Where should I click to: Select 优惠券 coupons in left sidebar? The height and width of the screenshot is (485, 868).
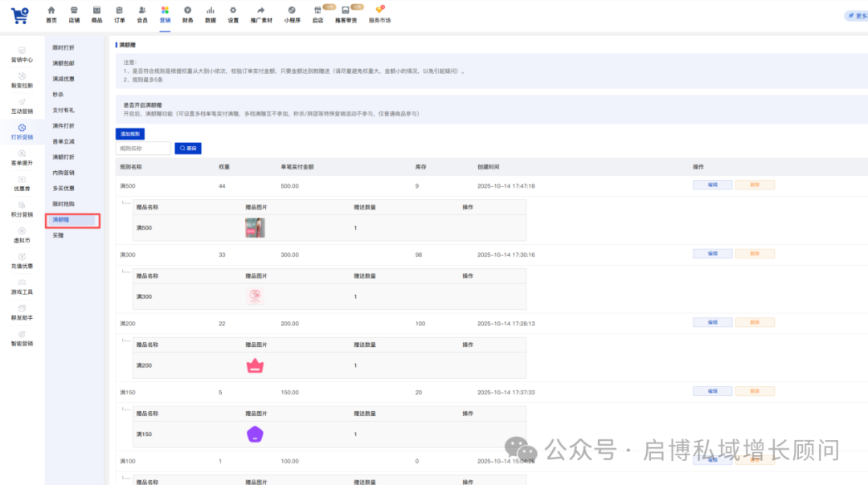pyautogui.click(x=22, y=184)
